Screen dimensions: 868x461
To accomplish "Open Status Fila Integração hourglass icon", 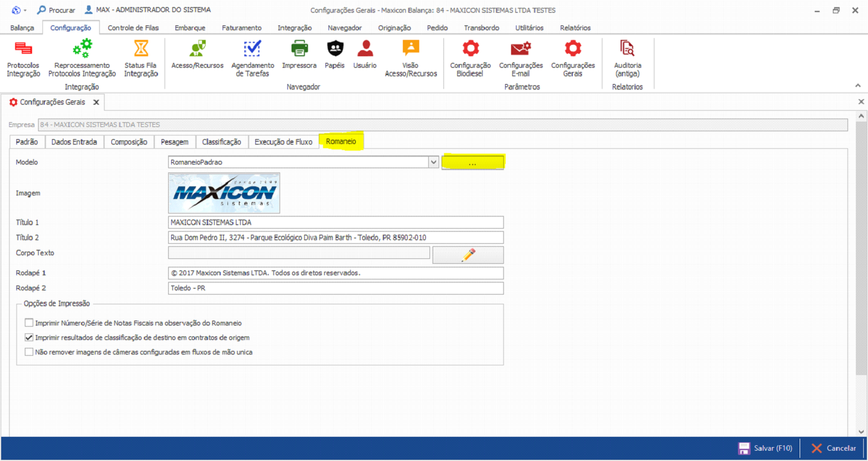I will (141, 48).
